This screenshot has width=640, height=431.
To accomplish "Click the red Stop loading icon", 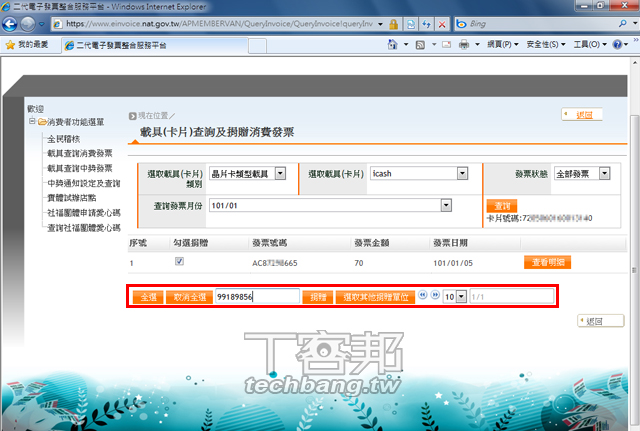I will click(x=442, y=24).
